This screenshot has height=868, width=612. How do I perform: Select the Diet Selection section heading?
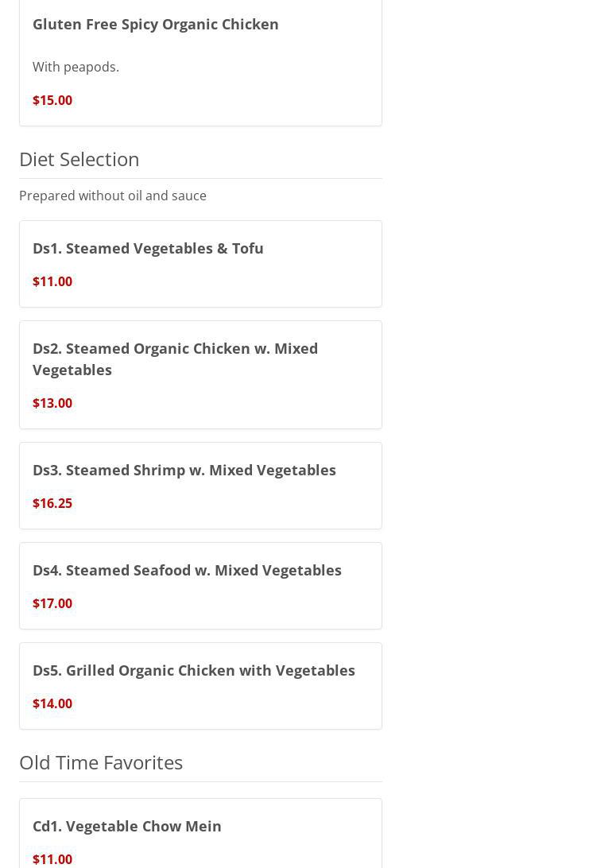pyautogui.click(x=79, y=159)
